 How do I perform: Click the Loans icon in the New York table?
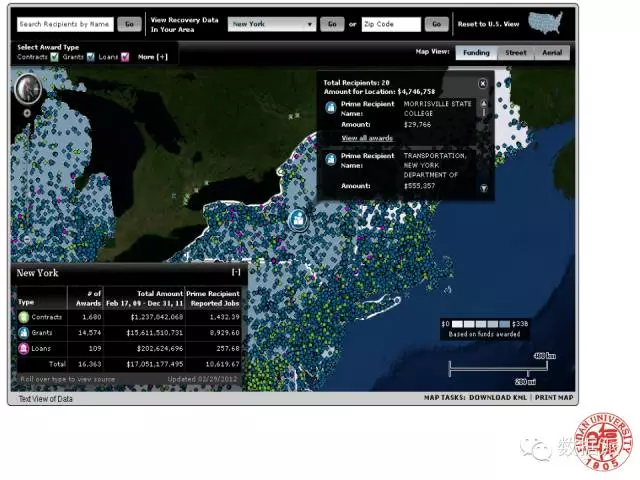pyautogui.click(x=25, y=347)
